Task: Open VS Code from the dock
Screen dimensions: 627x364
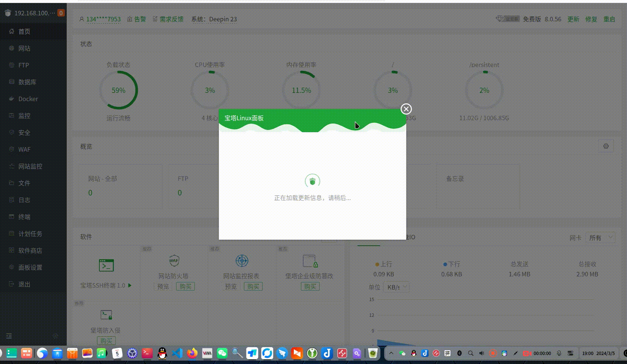Action: 177,353
